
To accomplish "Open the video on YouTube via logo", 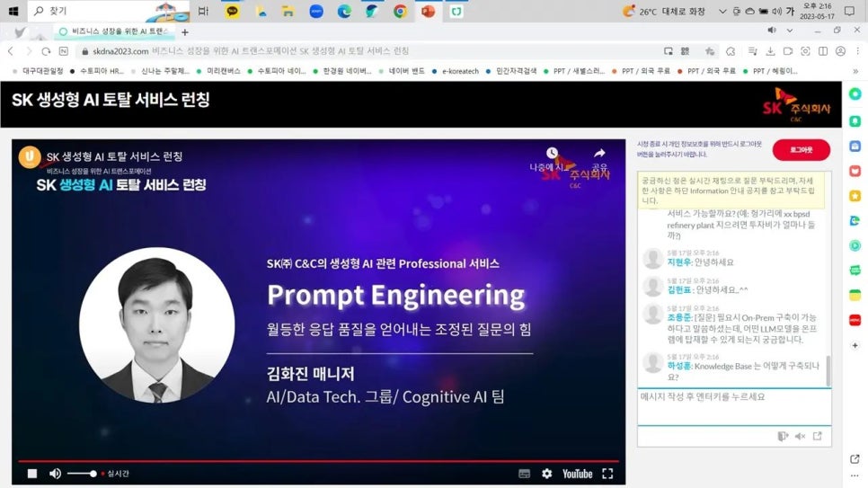I will [x=578, y=474].
